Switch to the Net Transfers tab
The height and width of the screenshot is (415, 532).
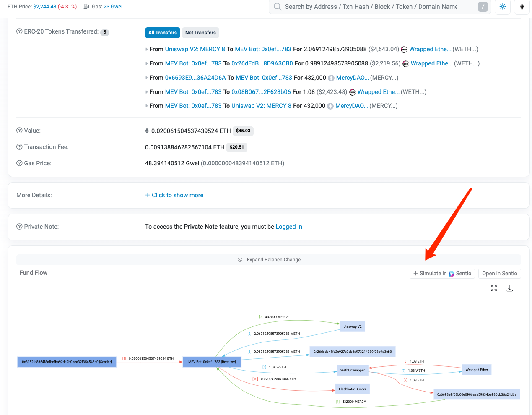200,33
